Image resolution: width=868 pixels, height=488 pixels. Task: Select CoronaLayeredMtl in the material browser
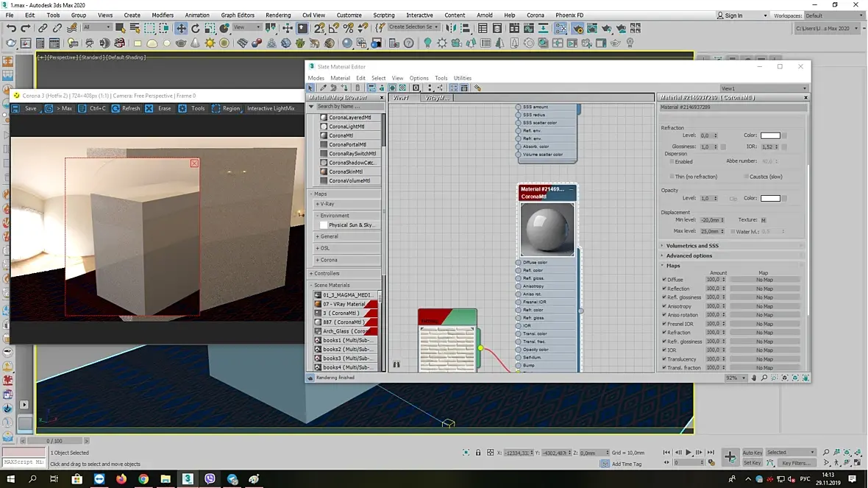point(349,118)
